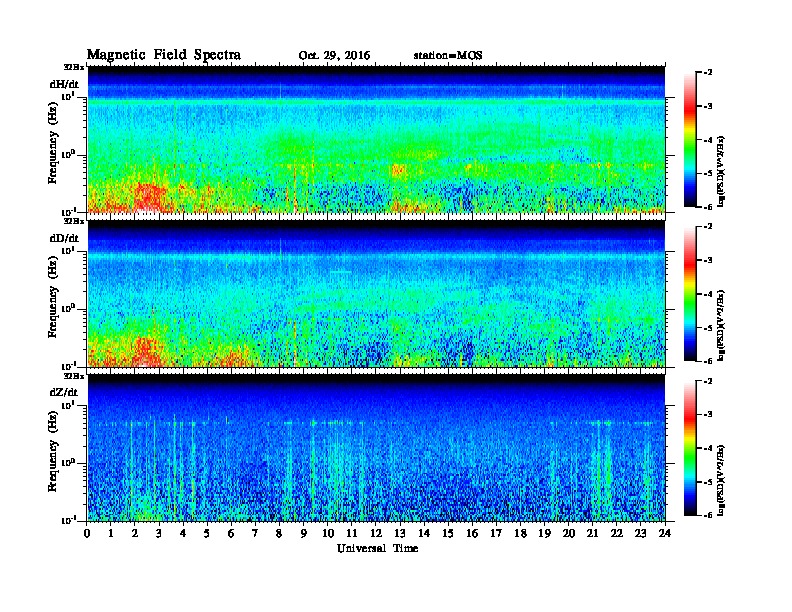The image size is (792, 612).
Task: Click hour 16 on the Universal Time axis
Action: tap(472, 534)
